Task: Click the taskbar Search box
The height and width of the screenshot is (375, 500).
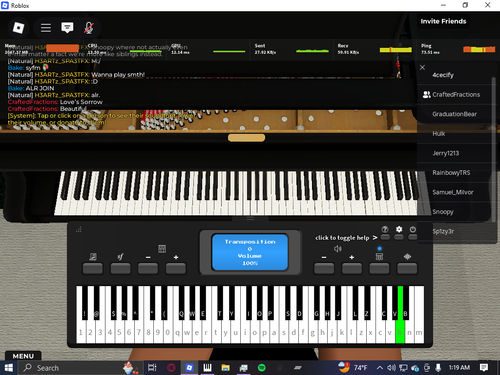Action: tap(80, 368)
